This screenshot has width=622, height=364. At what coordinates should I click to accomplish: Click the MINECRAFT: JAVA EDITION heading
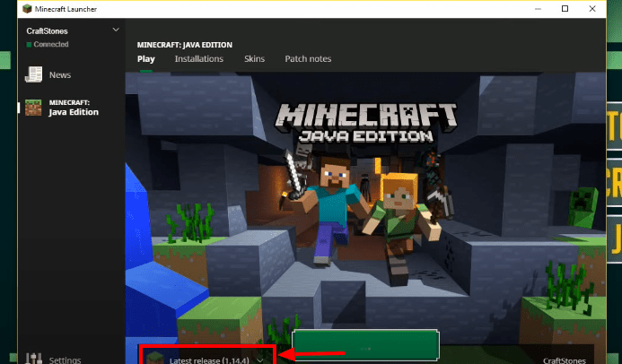coord(185,45)
